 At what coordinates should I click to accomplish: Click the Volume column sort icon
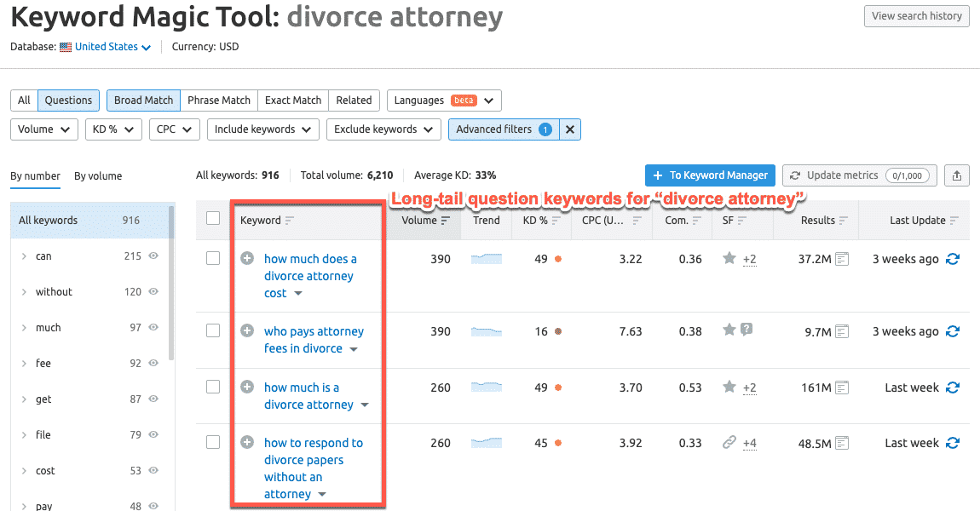point(445,221)
